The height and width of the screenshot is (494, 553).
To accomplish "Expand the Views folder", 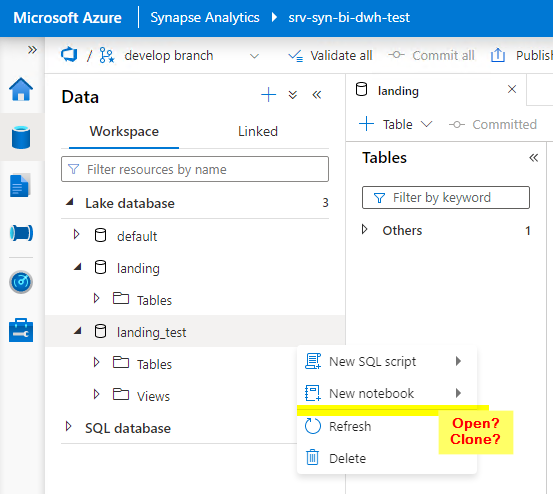I will [x=96, y=394].
